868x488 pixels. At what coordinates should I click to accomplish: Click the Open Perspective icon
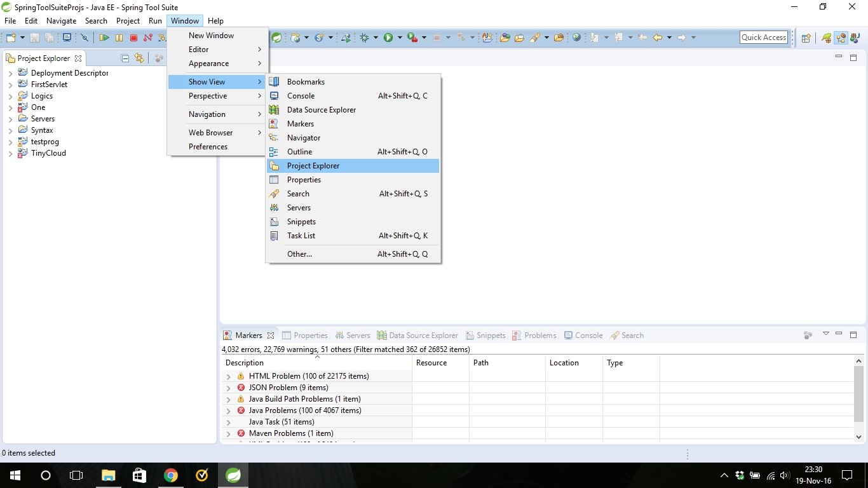click(806, 37)
